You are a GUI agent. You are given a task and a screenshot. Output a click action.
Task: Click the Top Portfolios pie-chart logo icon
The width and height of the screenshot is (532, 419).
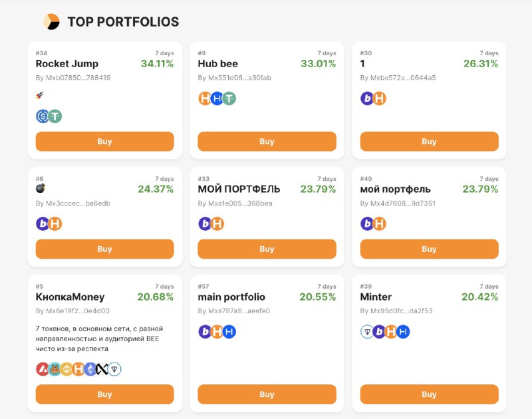click(52, 22)
